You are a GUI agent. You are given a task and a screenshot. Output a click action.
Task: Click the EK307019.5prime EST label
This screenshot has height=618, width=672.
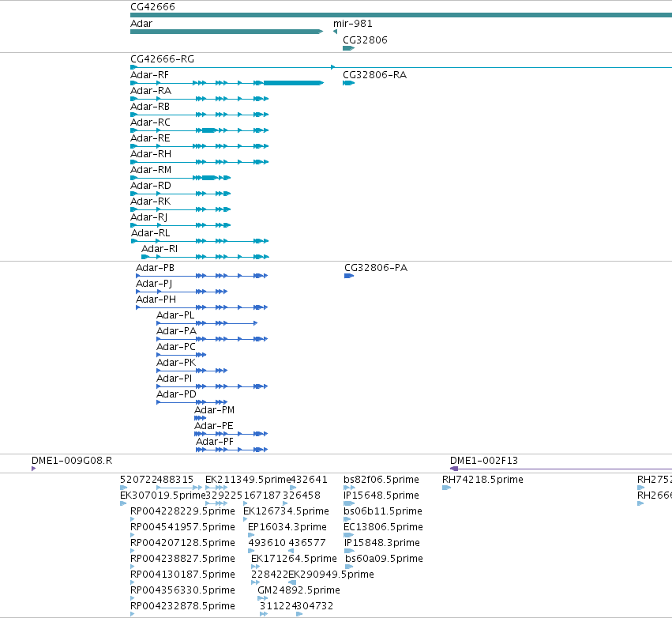pos(163,496)
